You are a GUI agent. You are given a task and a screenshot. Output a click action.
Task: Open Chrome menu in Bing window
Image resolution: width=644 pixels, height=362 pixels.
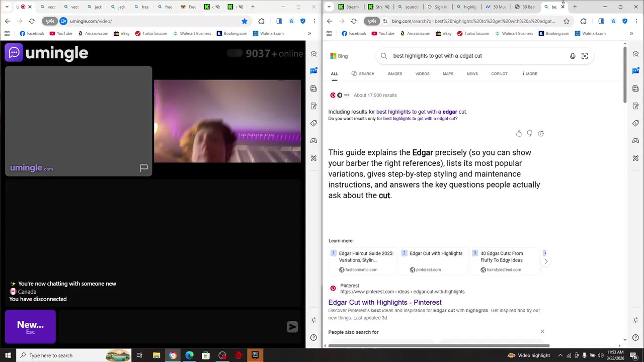636,21
